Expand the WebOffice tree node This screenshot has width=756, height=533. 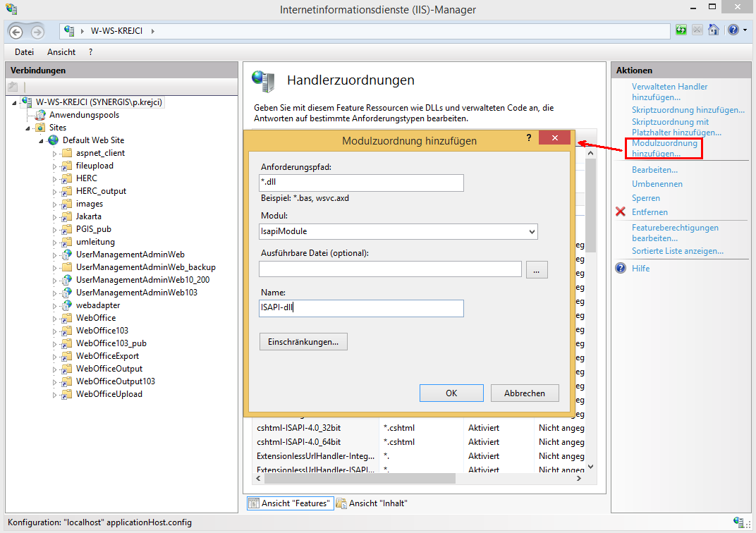pos(56,318)
